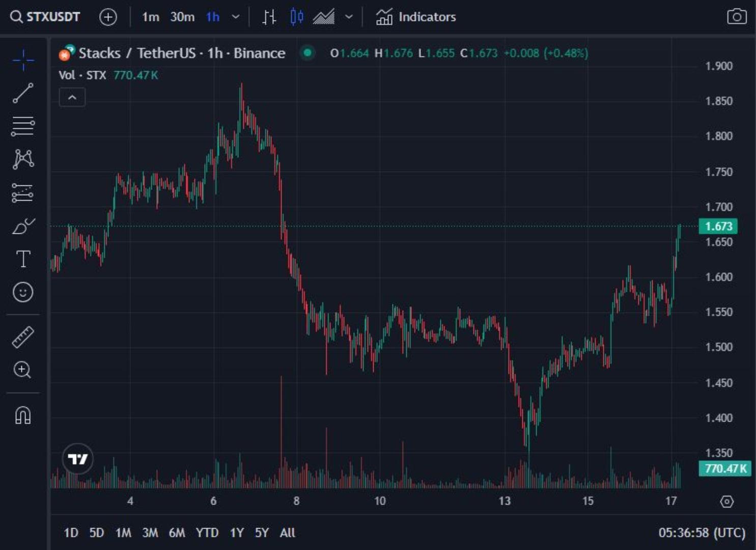Set date range to 3M
Viewport: 756px width, 550px height.
[x=150, y=533]
